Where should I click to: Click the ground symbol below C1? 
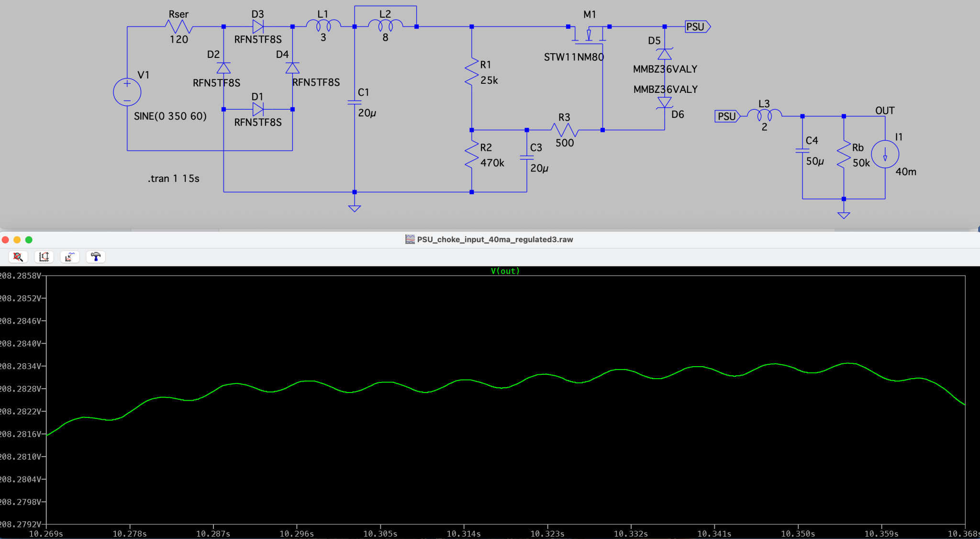click(x=355, y=208)
